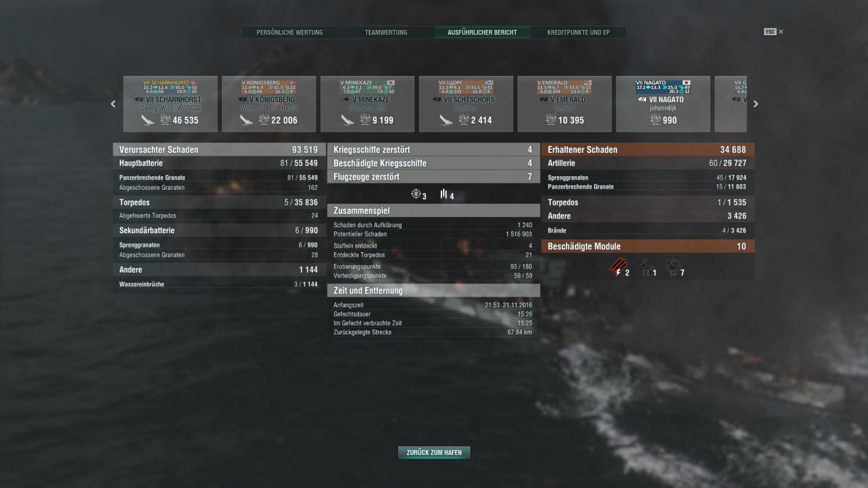The height and width of the screenshot is (488, 868).
Task: Show previous ships with the left arrow
Action: tap(113, 104)
